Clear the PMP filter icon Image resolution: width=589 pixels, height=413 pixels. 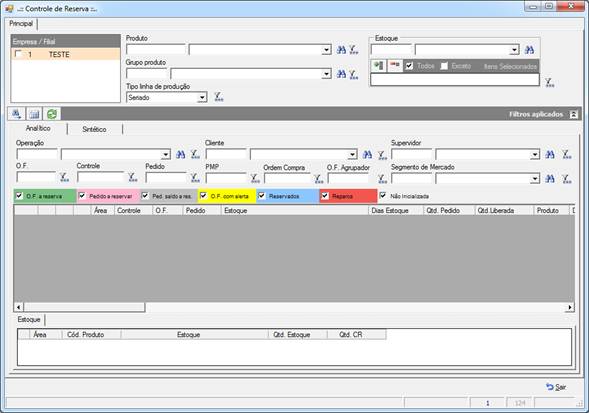pos(255,178)
